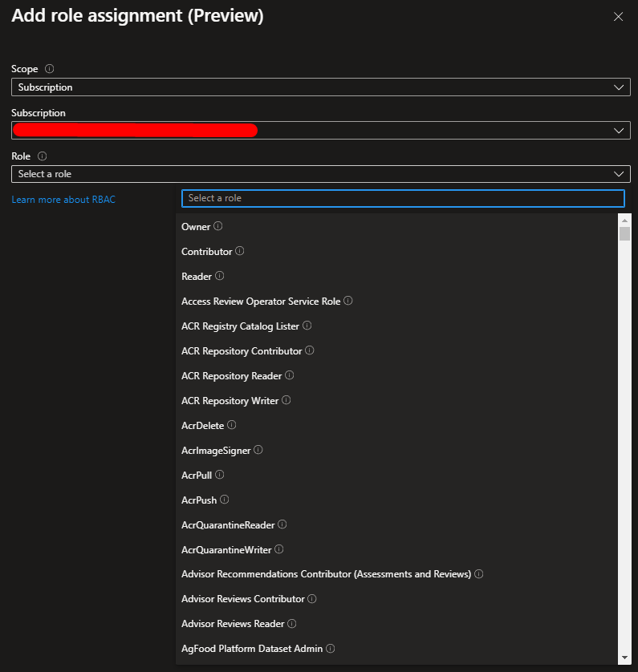Select the AcrImageSigner role
Viewport: 638px width, 672px height.
(x=216, y=450)
